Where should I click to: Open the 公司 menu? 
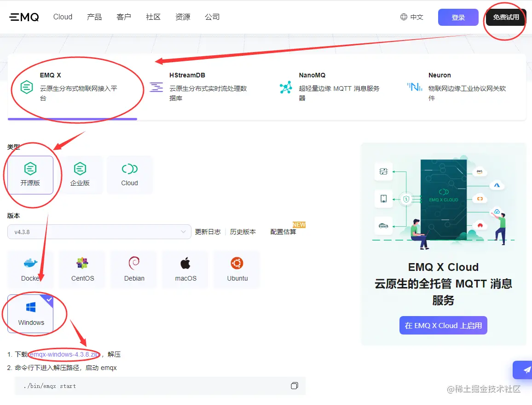point(212,17)
